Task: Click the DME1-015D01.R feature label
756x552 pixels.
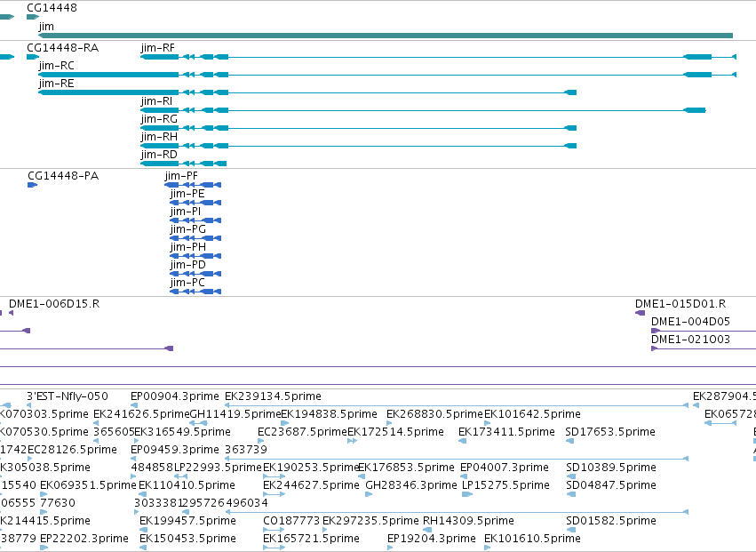Action: 680,304
